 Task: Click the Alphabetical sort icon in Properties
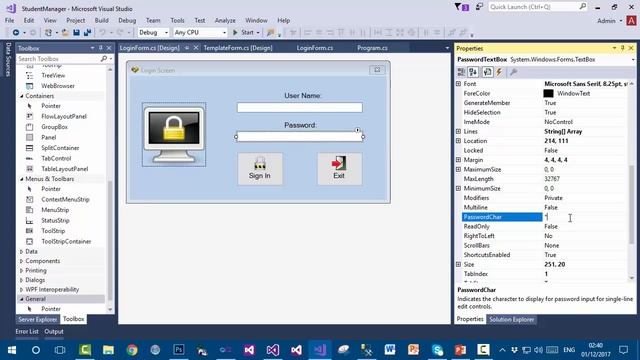473,72
